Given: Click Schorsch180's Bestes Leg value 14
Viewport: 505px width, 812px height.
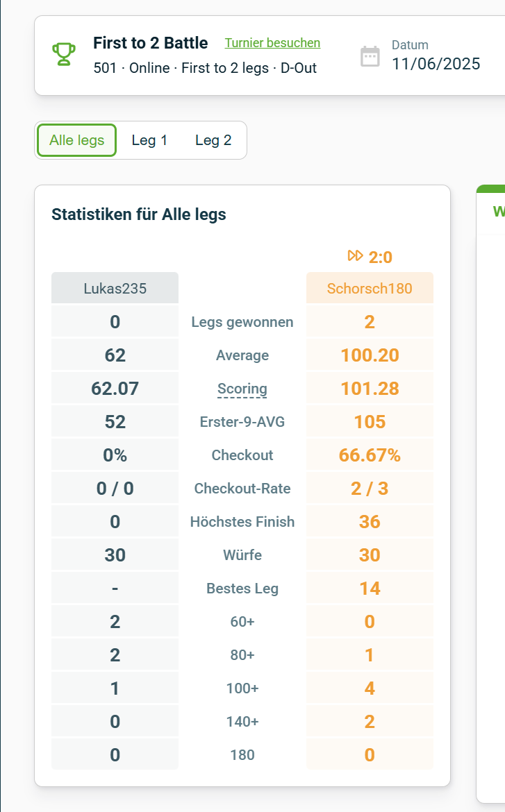Looking at the screenshot, I should tap(370, 588).
